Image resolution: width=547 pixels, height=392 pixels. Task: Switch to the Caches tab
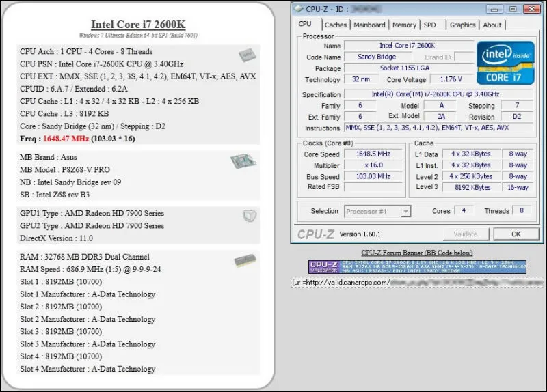pos(335,25)
